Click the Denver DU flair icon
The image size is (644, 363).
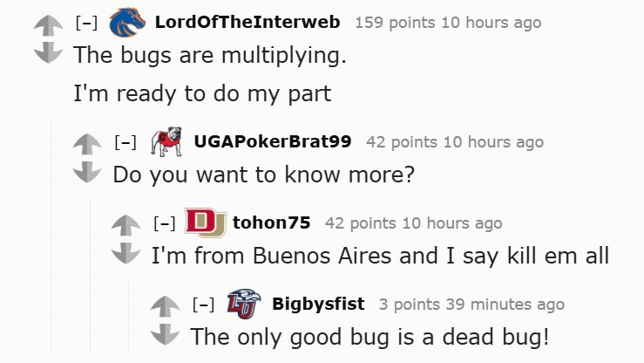(205, 222)
